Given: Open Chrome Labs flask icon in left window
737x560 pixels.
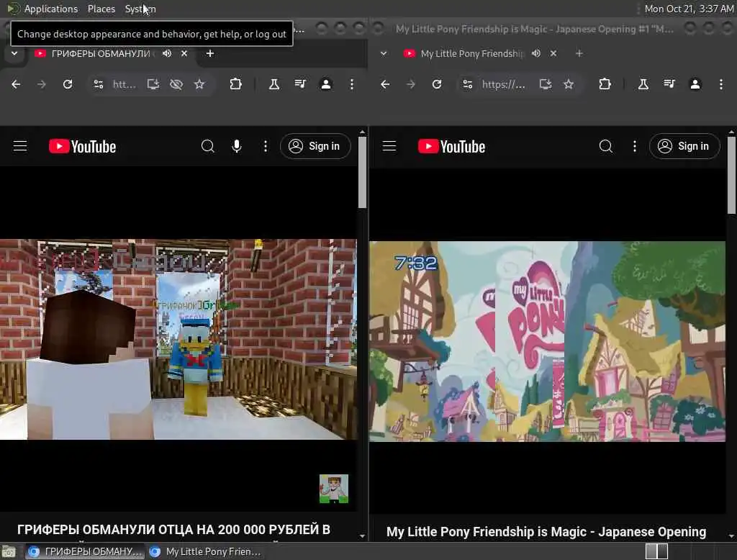Looking at the screenshot, I should click(x=274, y=84).
